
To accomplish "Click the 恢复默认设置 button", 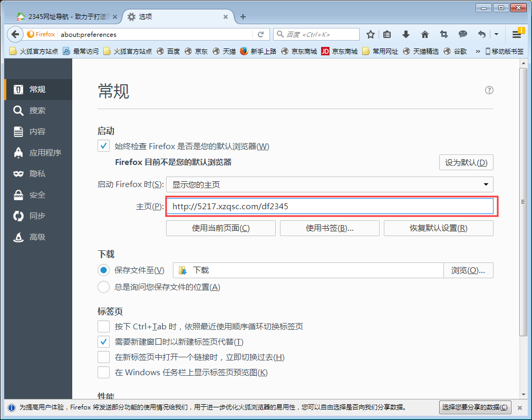I will (x=438, y=228).
